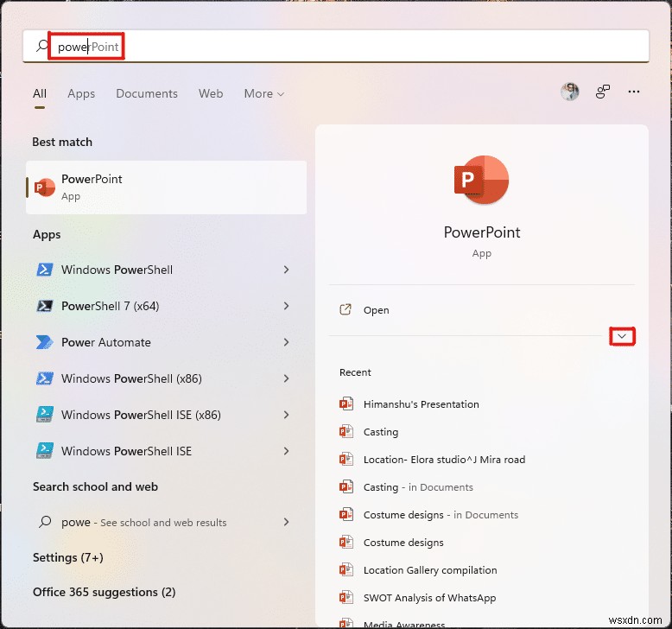Image resolution: width=672 pixels, height=629 pixels.
Task: Open the More filter dropdown
Action: pyautogui.click(x=264, y=93)
